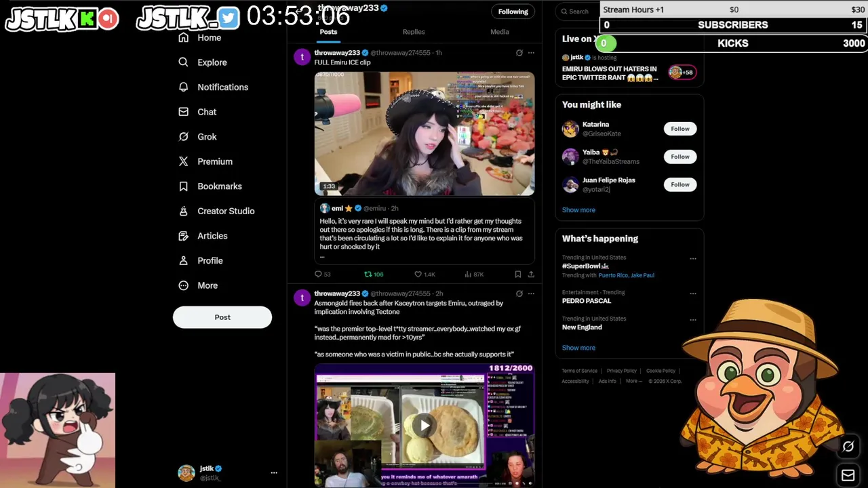Open quoted emi post

(425, 232)
